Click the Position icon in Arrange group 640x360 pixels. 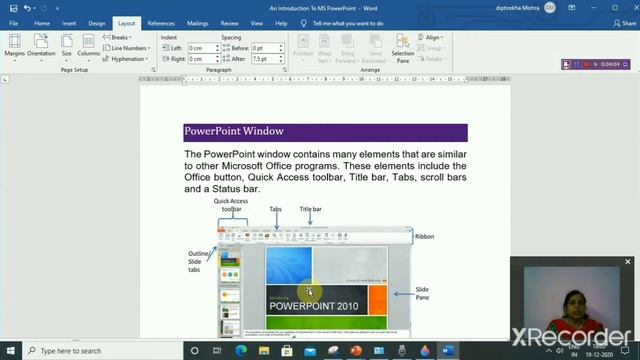[x=303, y=48]
